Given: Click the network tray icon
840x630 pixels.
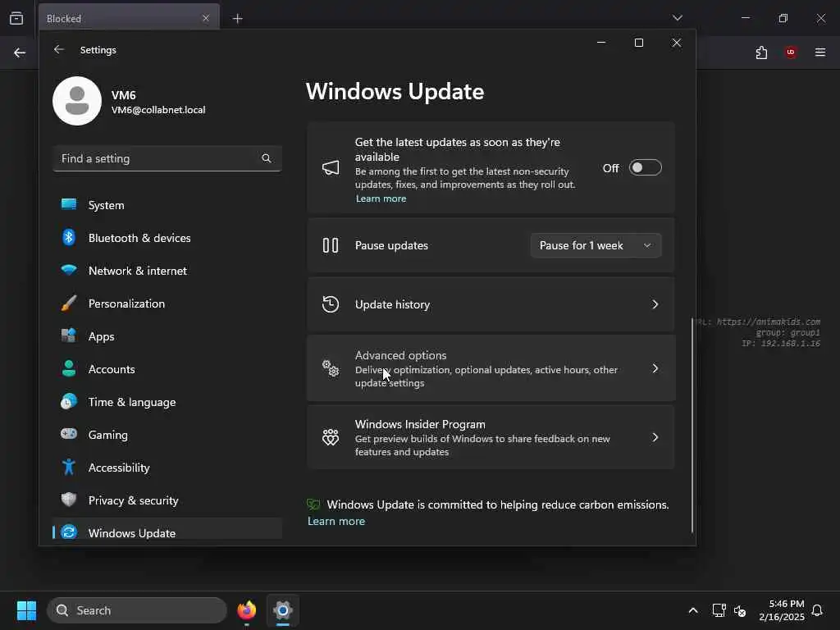Looking at the screenshot, I should 719,610.
